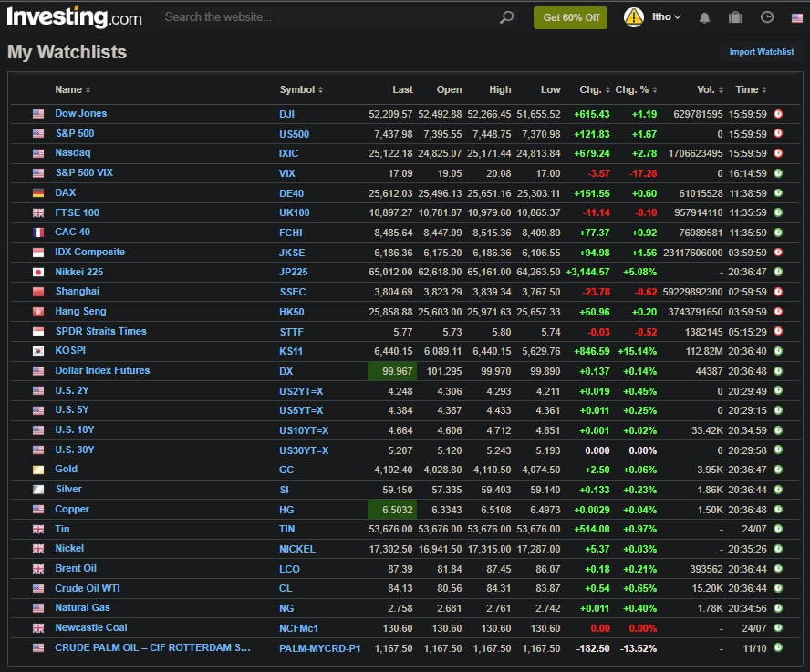Image resolution: width=810 pixels, height=672 pixels.
Task: Open the notifications bell icon
Action: [x=704, y=17]
